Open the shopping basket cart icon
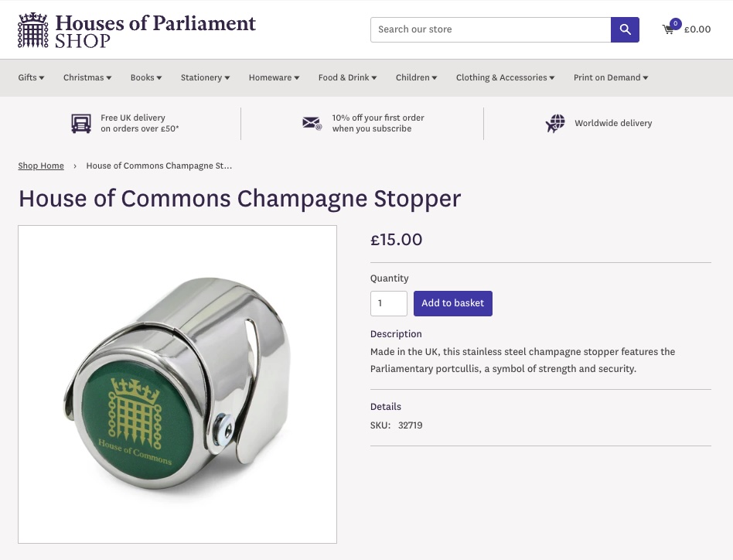 tap(668, 29)
